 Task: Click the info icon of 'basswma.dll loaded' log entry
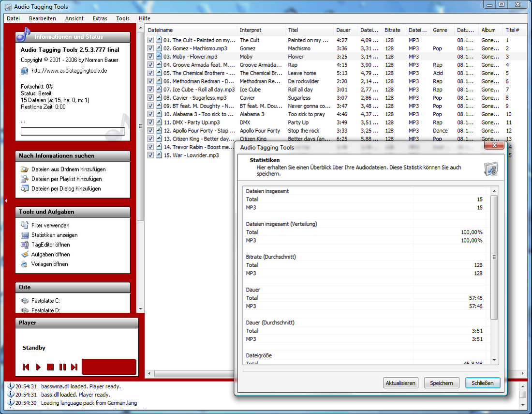click(11, 386)
